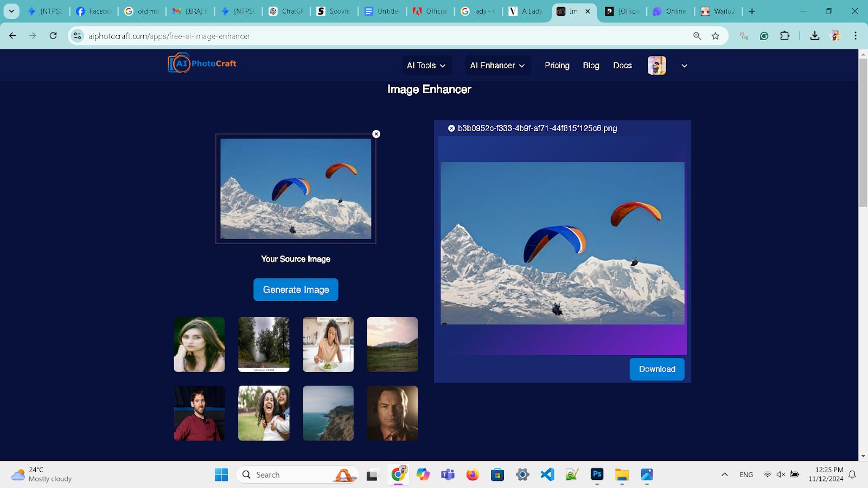The width and height of the screenshot is (868, 488).
Task: Click the page vertical scrollbar thumb
Action: (863, 132)
